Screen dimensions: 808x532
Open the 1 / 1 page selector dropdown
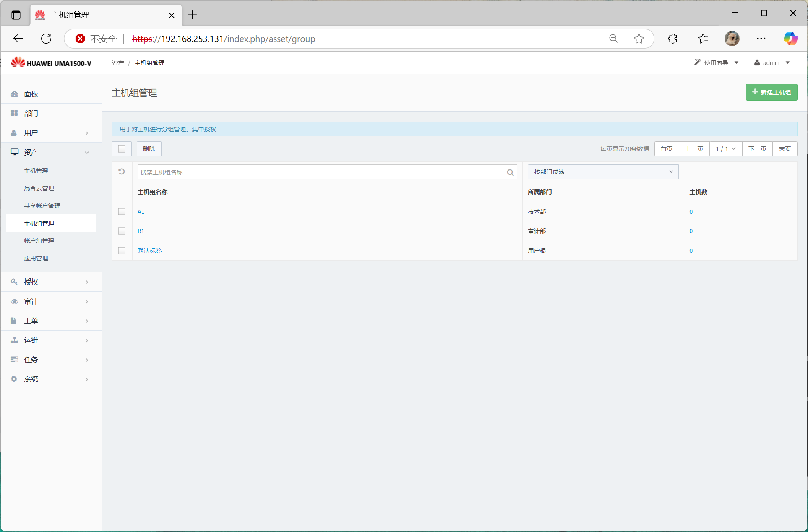coord(725,149)
